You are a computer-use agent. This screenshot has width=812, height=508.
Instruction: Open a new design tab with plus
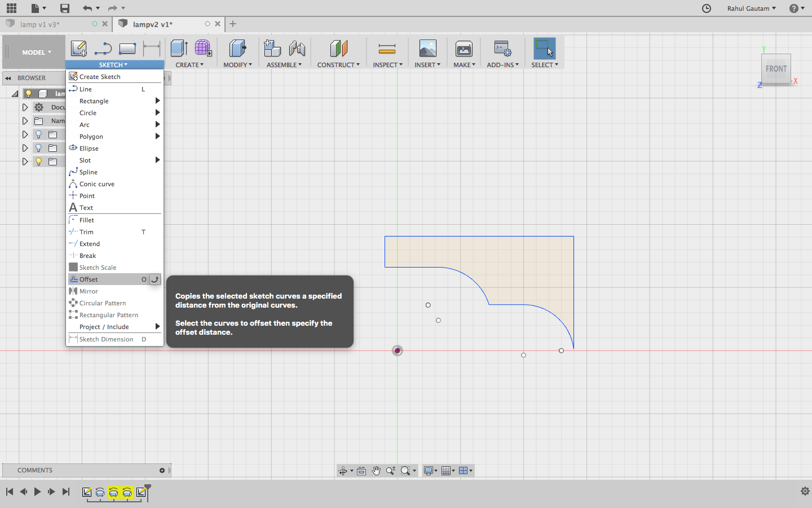click(x=233, y=24)
